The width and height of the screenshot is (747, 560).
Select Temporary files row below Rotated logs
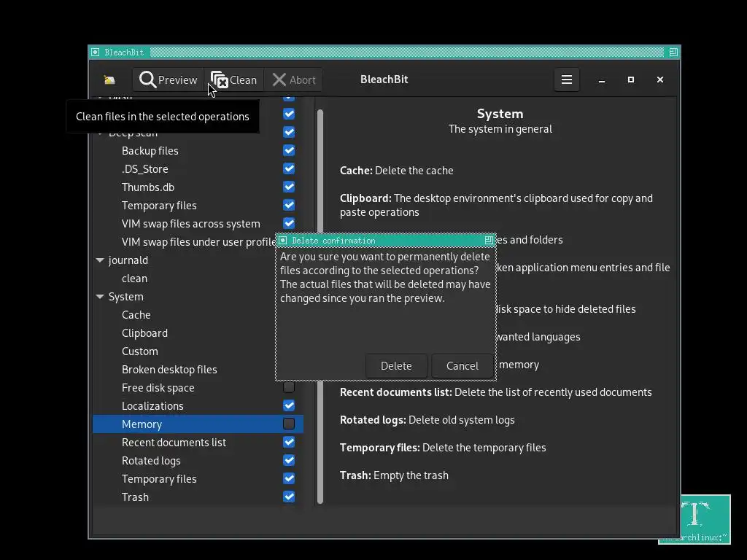(x=198, y=478)
